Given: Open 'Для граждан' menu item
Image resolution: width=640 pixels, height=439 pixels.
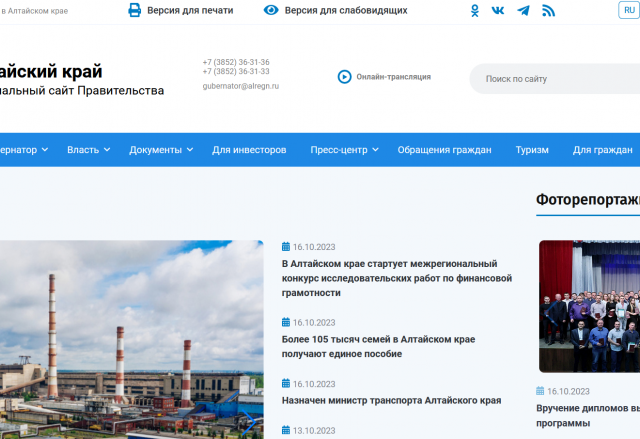Looking at the screenshot, I should [602, 150].
